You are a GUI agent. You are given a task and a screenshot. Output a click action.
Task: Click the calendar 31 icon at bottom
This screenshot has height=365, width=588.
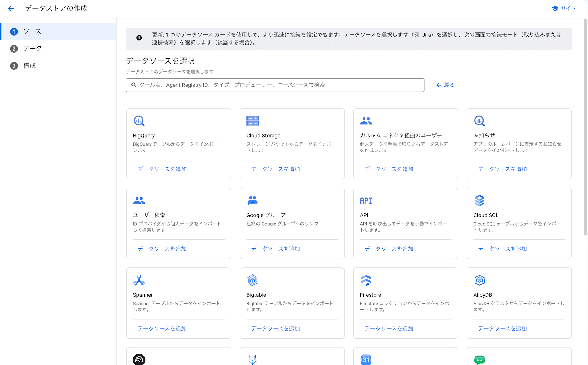(366, 360)
